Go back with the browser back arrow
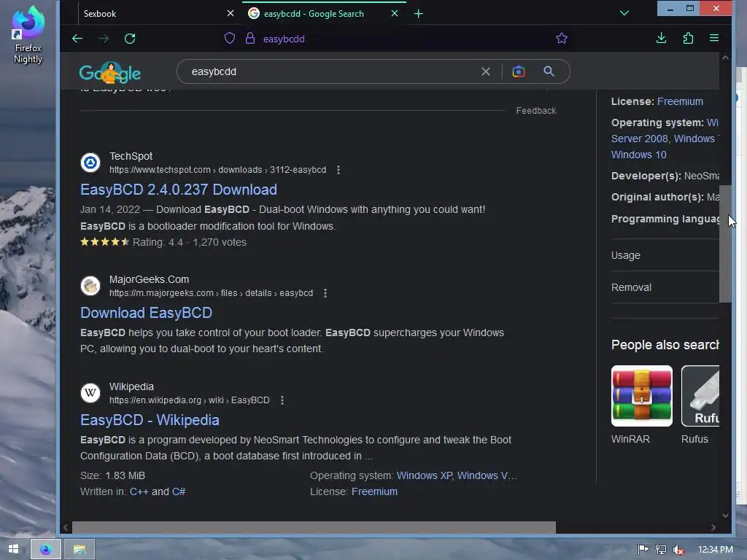The image size is (747, 560). (77, 39)
